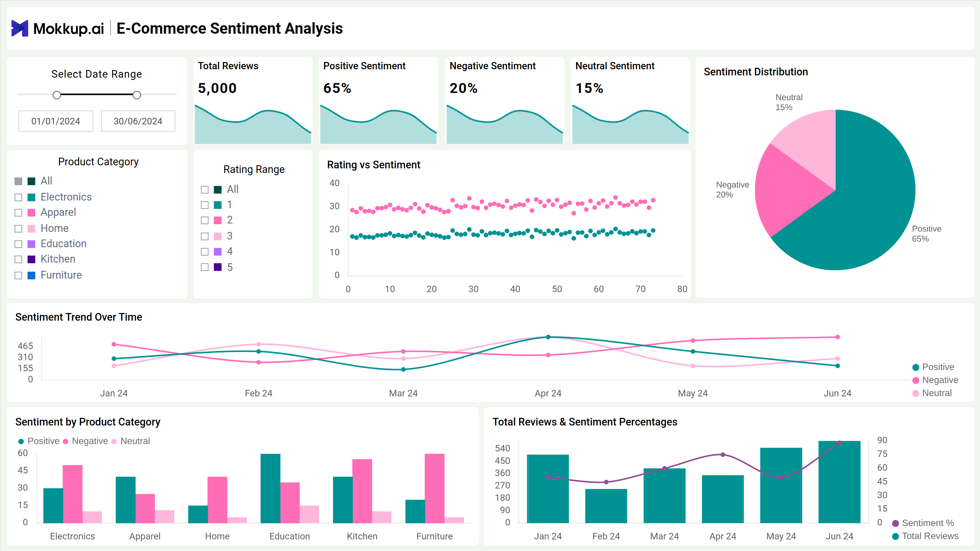Check the Home category checkbox
This screenshot has height=551, width=980.
pos(18,228)
